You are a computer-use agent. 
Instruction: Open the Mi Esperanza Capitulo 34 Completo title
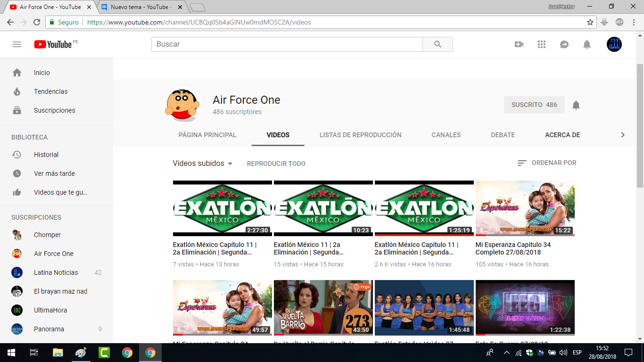[513, 248]
